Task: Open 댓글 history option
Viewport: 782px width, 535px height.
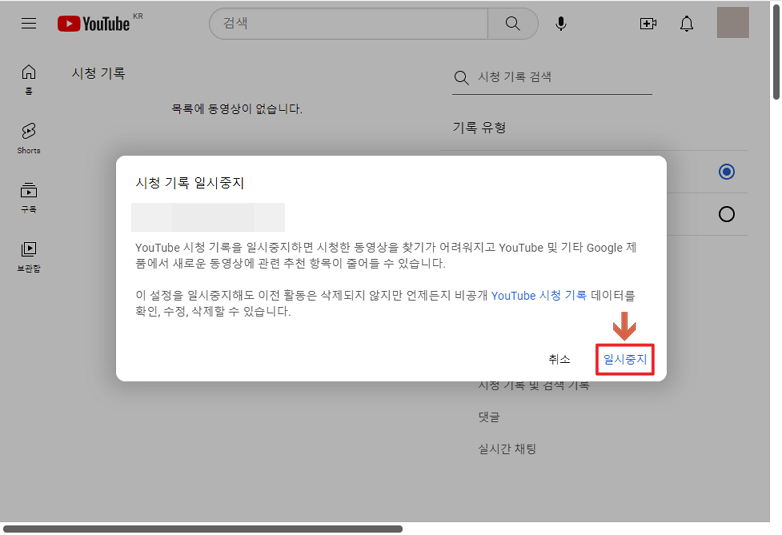Action: pyautogui.click(x=489, y=417)
